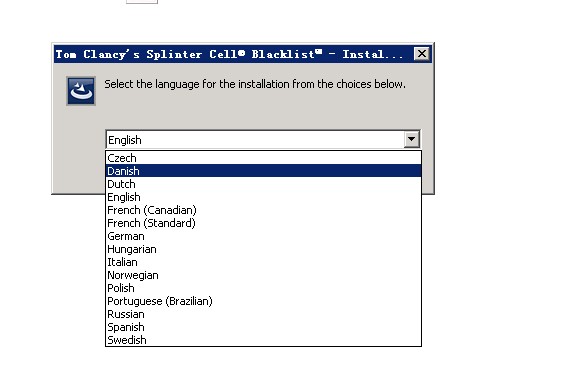Choose French (Canadian) language option
Viewport: 564px width, 377px height.
(263, 210)
